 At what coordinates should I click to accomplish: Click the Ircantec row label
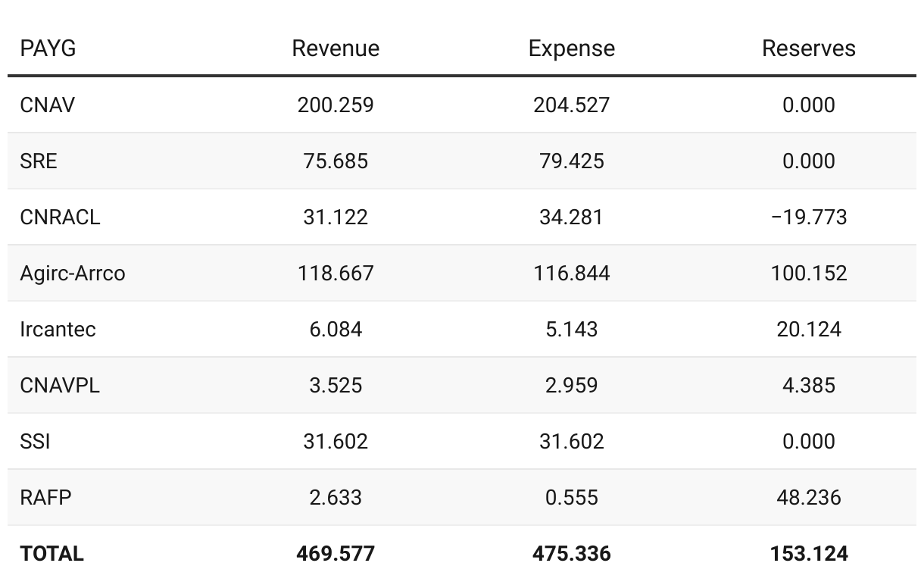click(58, 329)
